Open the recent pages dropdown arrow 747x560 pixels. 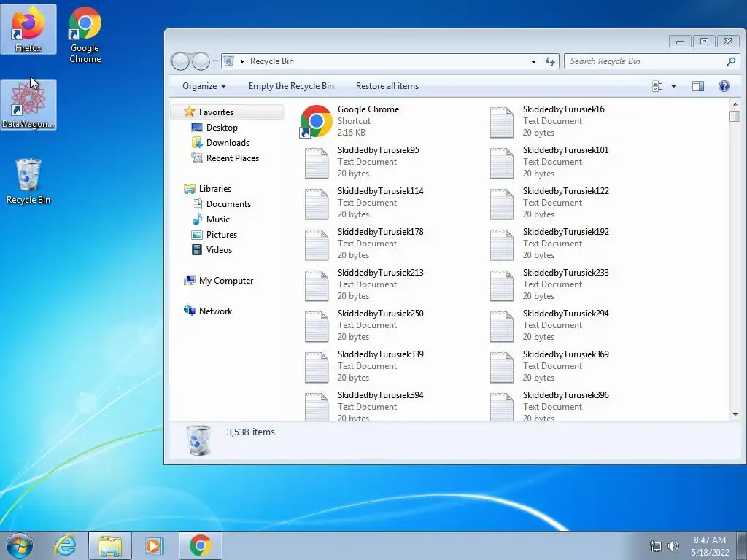pos(215,61)
